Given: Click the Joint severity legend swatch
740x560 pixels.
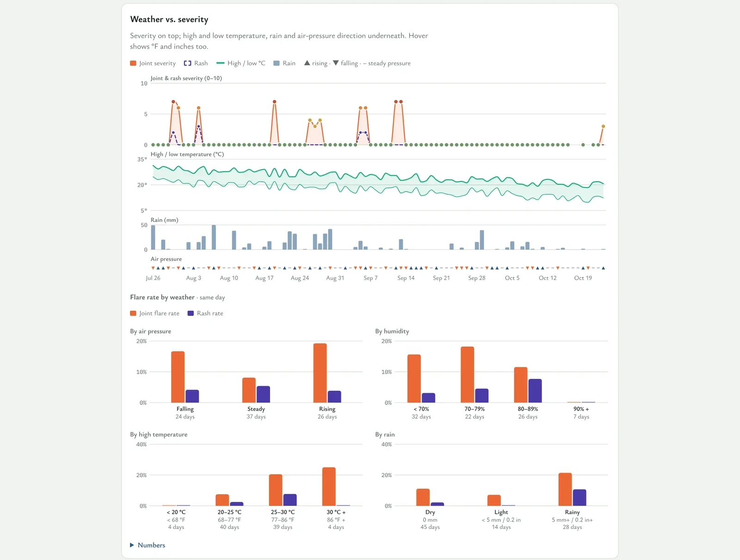Looking at the screenshot, I should tap(133, 63).
